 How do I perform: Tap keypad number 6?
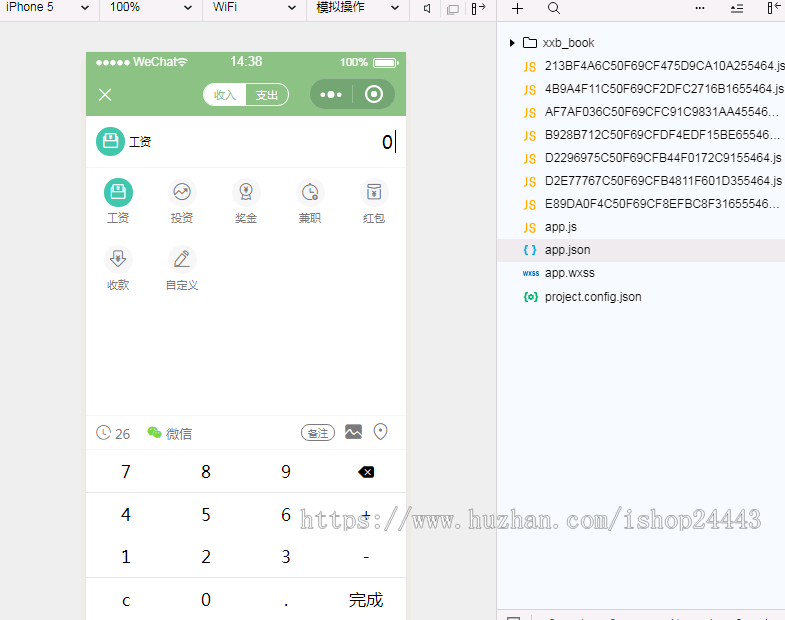click(286, 514)
